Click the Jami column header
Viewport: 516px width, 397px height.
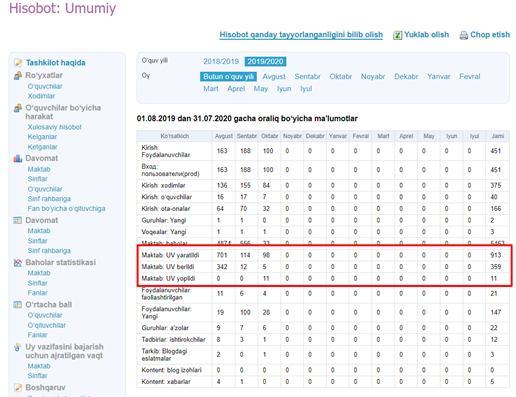coord(498,136)
